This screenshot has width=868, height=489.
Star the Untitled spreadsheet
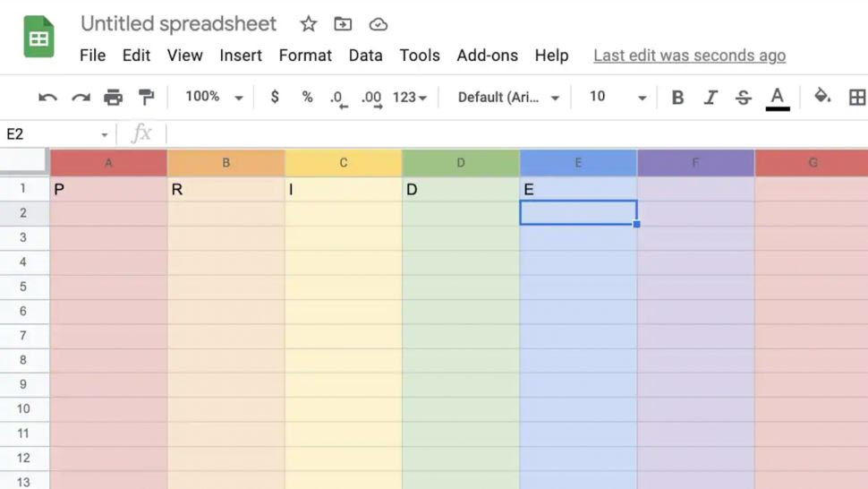309,24
